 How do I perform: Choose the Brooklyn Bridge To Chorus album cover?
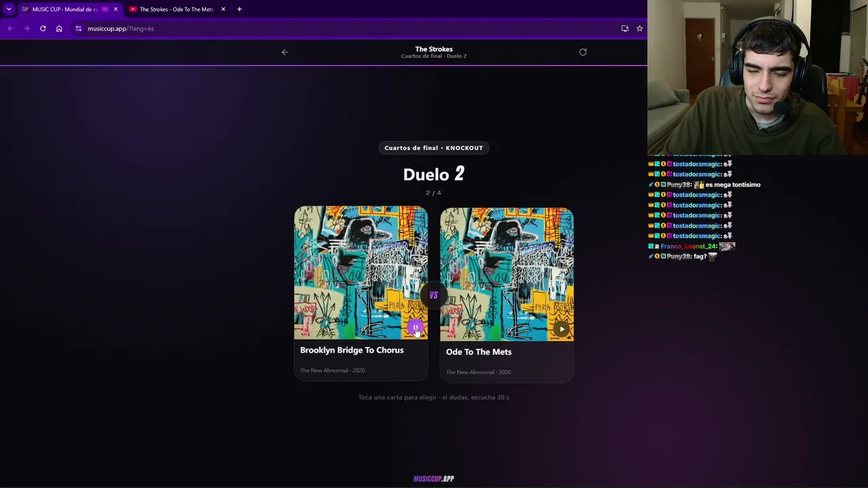[x=361, y=272]
